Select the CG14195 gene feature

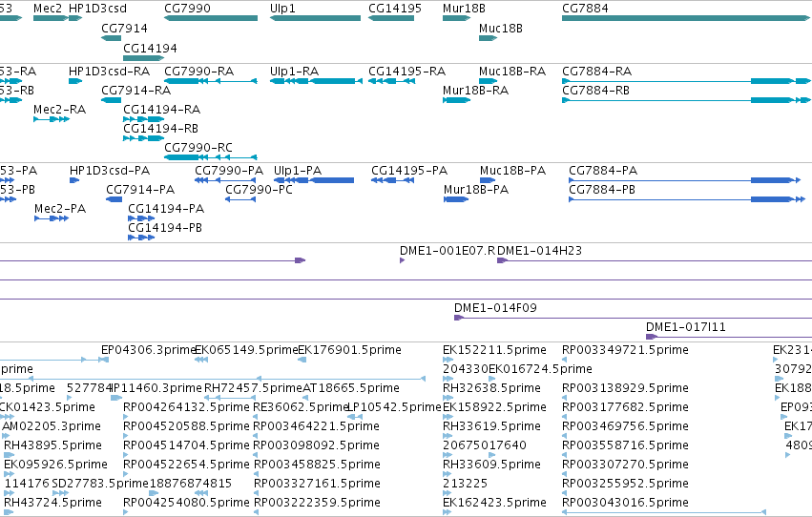coord(391,18)
